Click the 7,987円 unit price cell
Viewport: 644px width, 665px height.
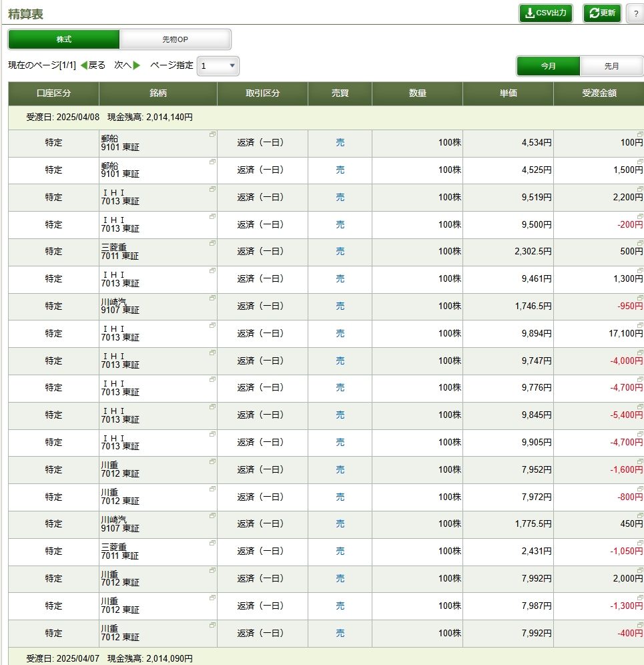click(509, 606)
